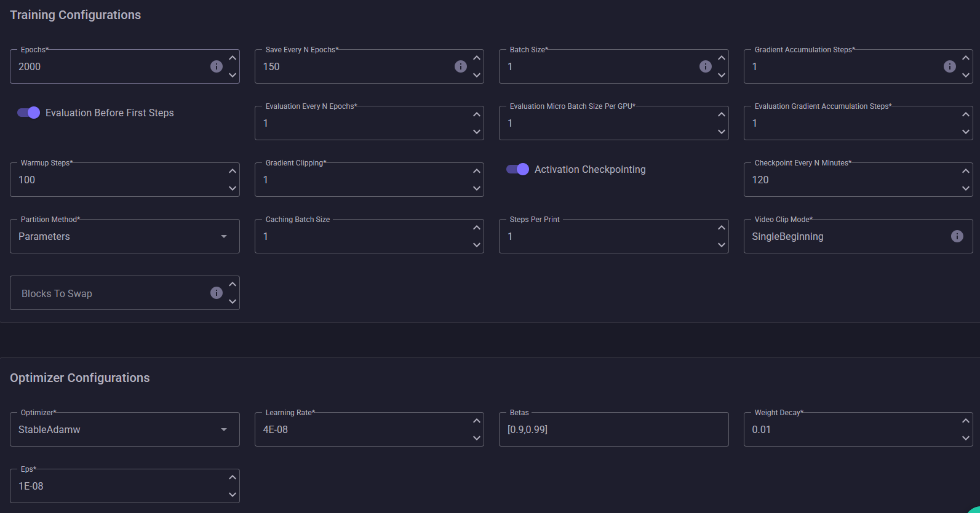Click the Video Clip Mode field
The height and width of the screenshot is (513, 980).
pyautogui.click(x=846, y=237)
